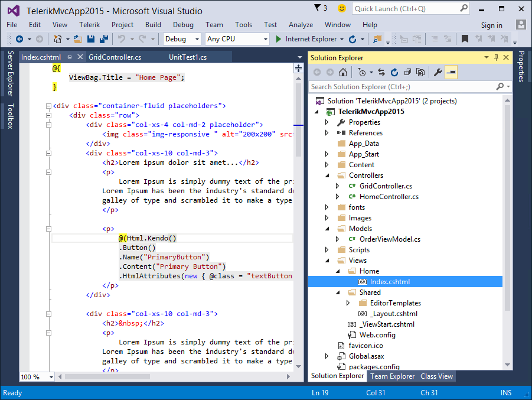Viewport: 532px width, 400px height.
Task: Click the browser Refresh toolbar icon
Action: (353, 39)
